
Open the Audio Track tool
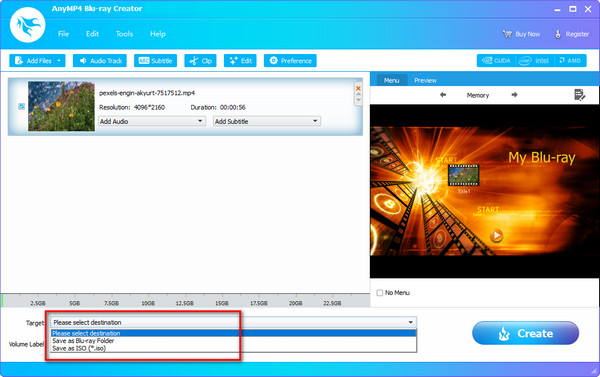100,60
